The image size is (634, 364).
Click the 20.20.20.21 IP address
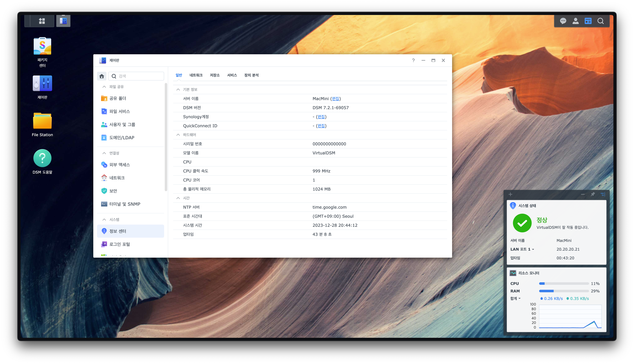tap(568, 249)
